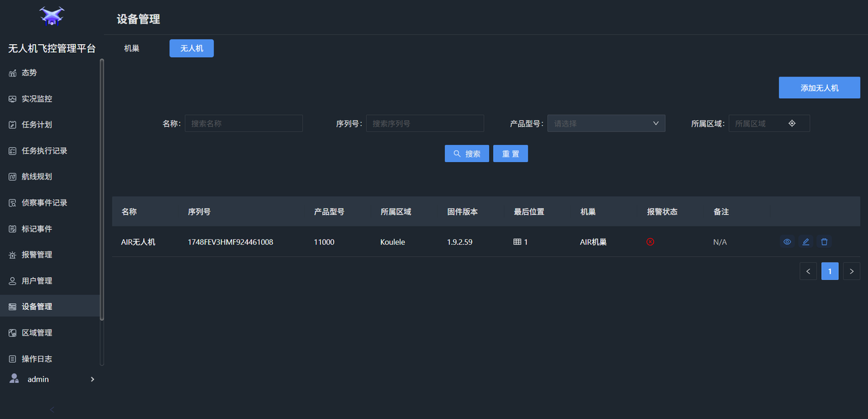The width and height of the screenshot is (868, 419).
Task: Go to previous page arrow
Action: pos(808,271)
